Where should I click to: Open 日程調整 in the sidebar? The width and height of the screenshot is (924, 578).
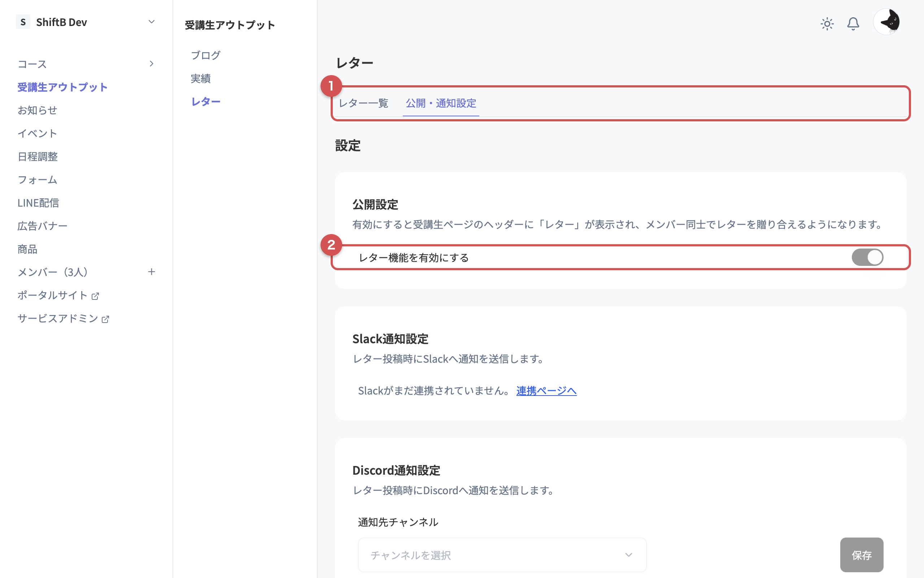tap(38, 157)
